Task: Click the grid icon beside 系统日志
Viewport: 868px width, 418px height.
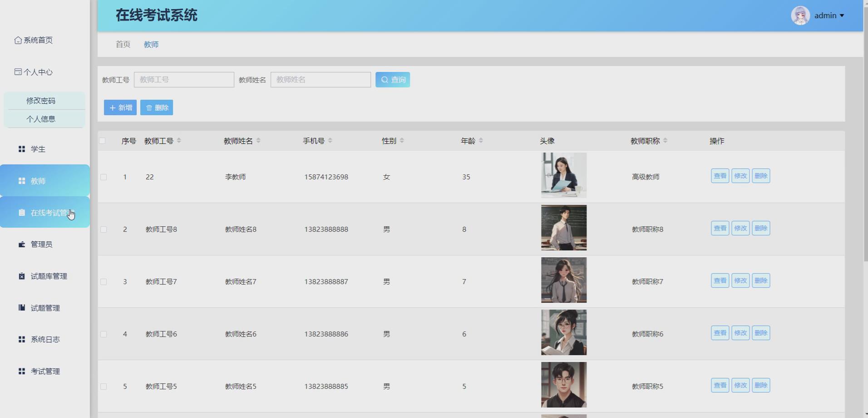Action: pos(21,339)
